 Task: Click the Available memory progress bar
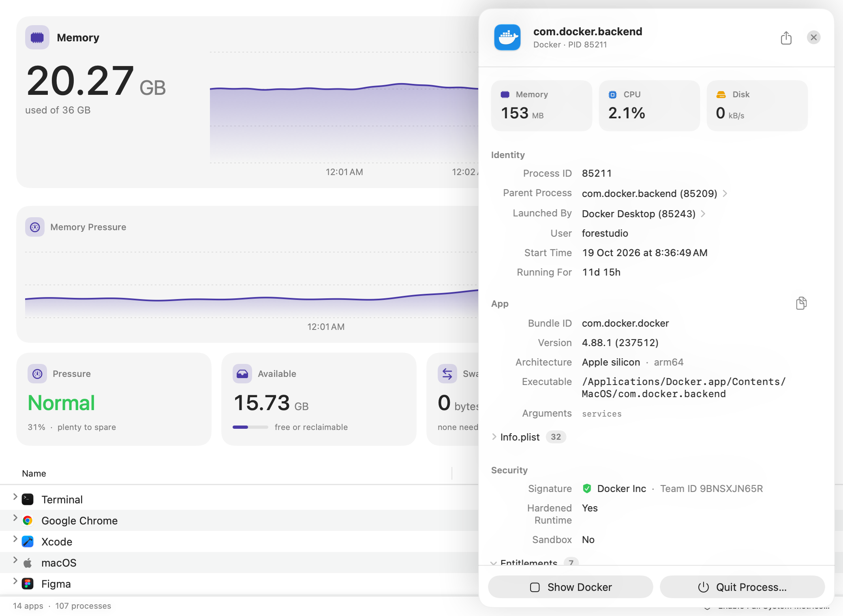tap(250, 427)
